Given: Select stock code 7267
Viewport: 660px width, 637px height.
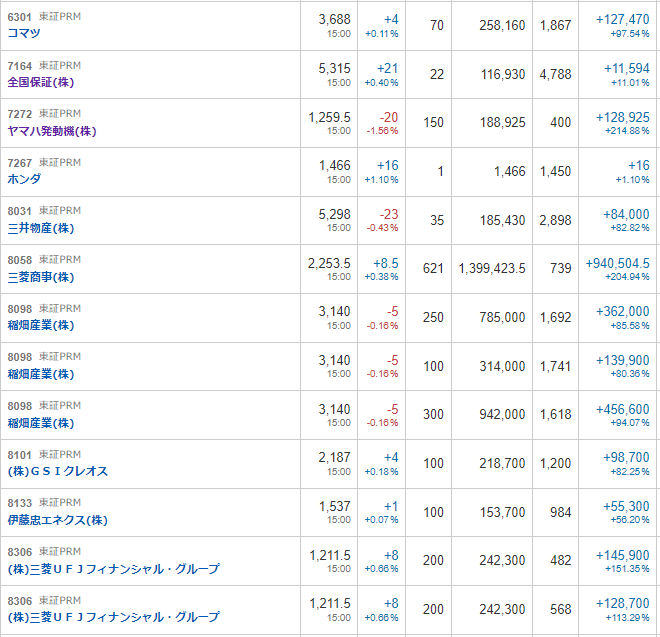Looking at the screenshot, I should point(19,163).
